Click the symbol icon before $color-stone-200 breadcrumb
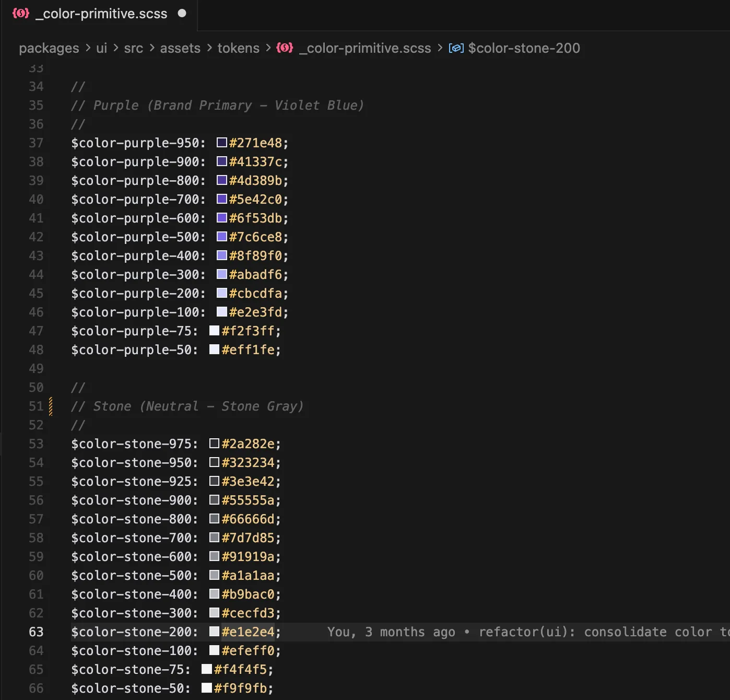This screenshot has width=730, height=700. pyautogui.click(x=455, y=48)
